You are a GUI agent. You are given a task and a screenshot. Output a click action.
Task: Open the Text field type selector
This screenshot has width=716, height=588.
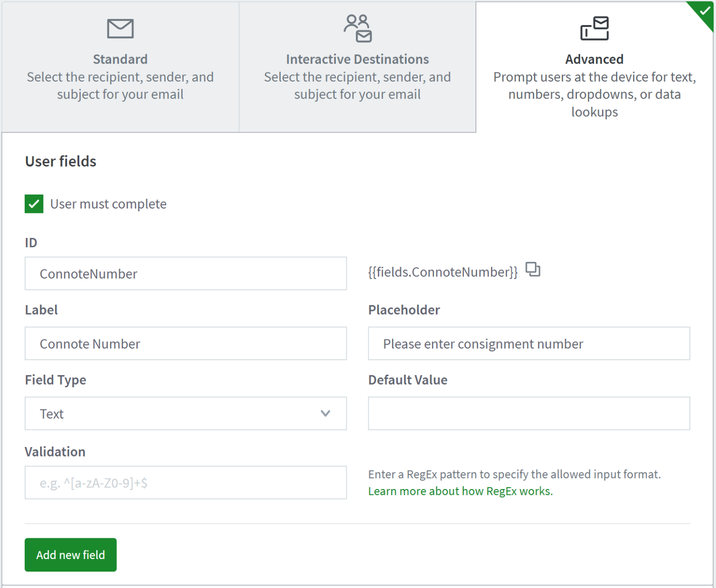[186, 413]
